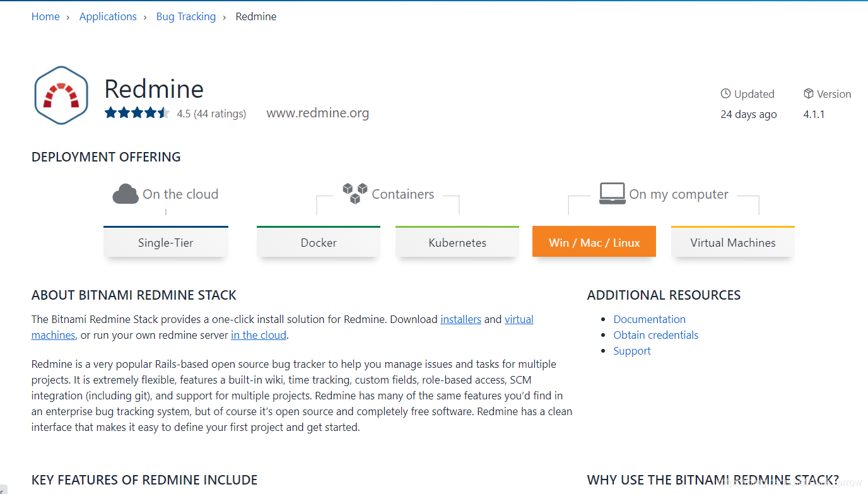Viewport: 868px width, 494px height.
Task: Navigate to Bug Tracking breadcrumb
Action: (x=185, y=16)
